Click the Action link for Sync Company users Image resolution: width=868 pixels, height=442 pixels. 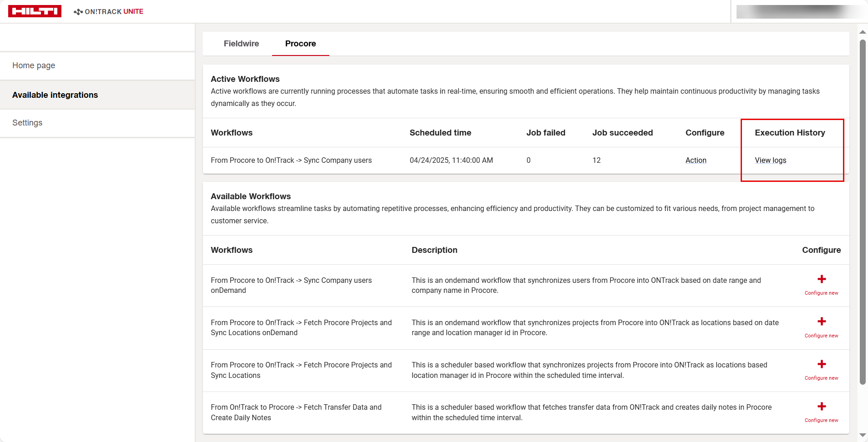696,160
